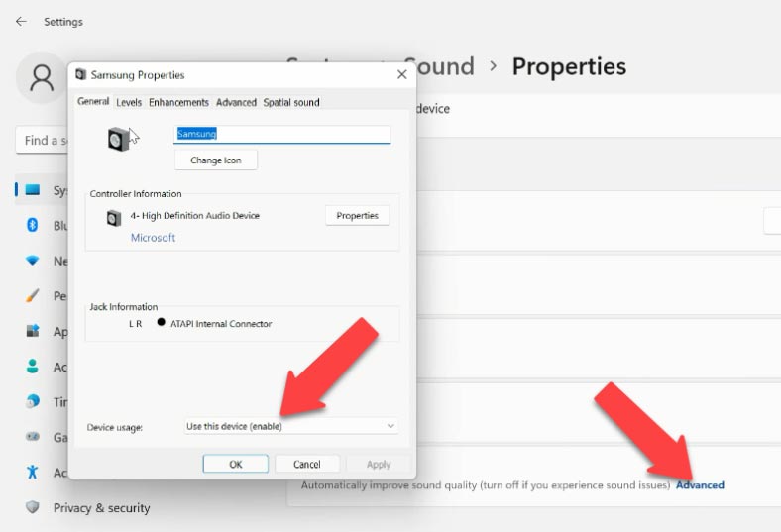Open the Gaming controller icon

click(33, 437)
